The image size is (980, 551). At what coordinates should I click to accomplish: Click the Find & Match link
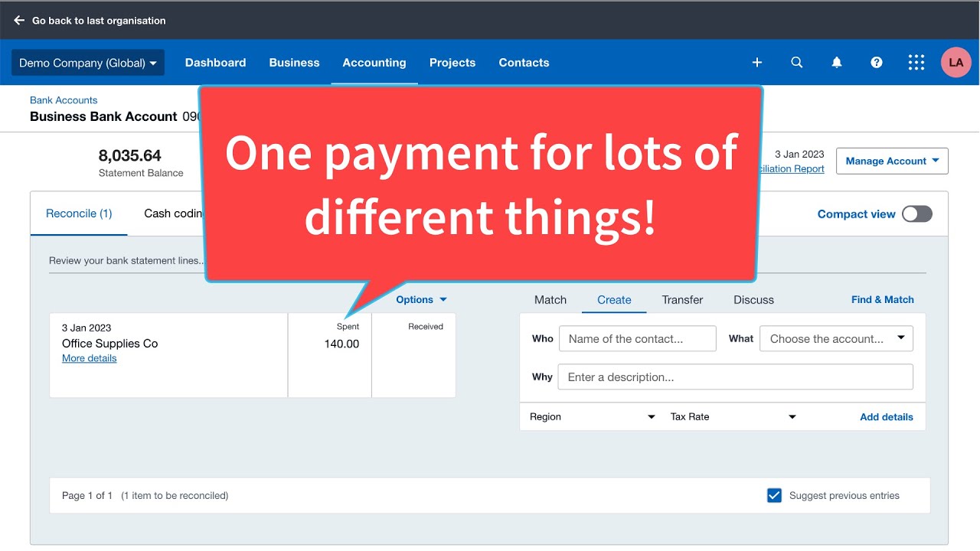pyautogui.click(x=883, y=299)
